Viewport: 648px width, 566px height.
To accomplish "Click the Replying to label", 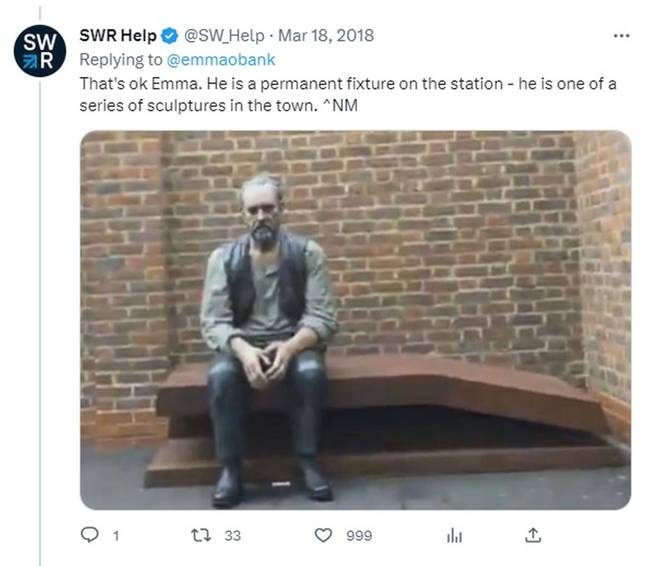I will click(121, 60).
